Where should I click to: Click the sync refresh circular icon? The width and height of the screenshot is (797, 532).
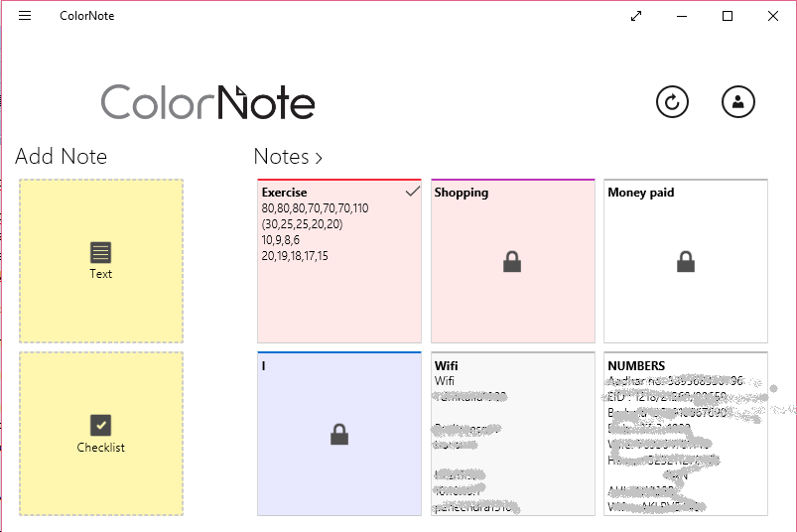pyautogui.click(x=672, y=102)
